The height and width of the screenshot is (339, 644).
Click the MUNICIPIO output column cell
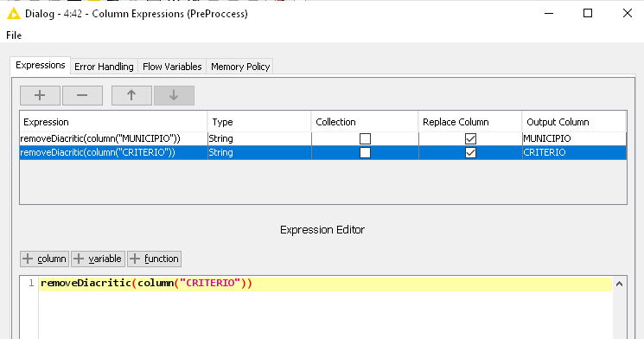[574, 139]
